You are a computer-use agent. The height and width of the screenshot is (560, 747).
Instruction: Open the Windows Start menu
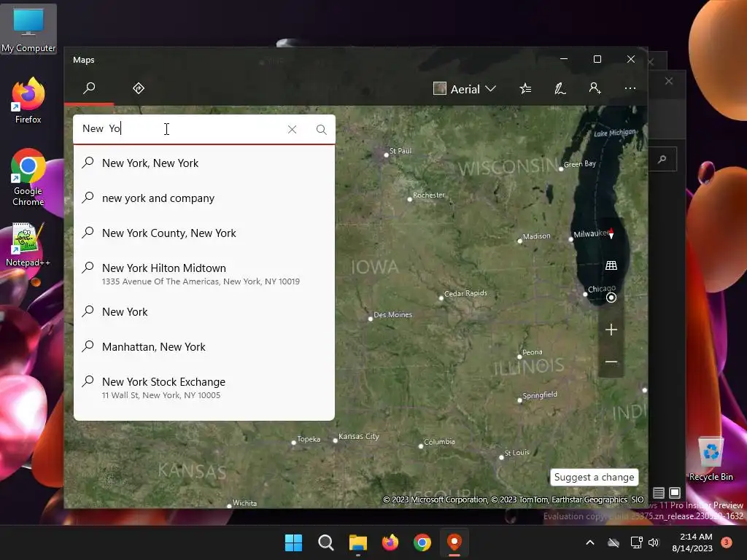coord(293,542)
